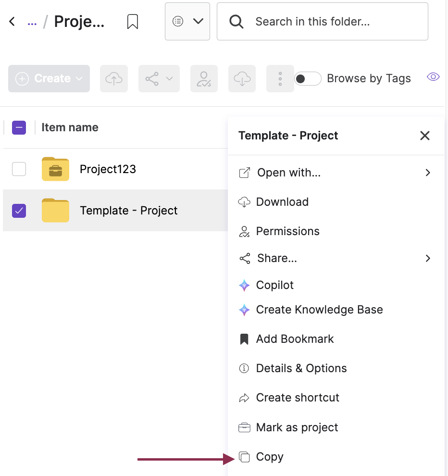The height and width of the screenshot is (476, 448).
Task: Click the Create shortcut arrow icon
Action: [x=244, y=398]
